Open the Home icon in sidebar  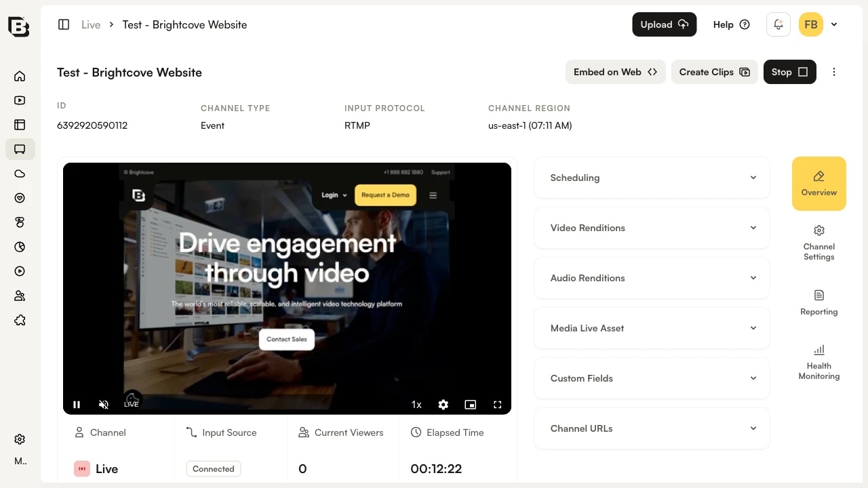click(x=20, y=76)
